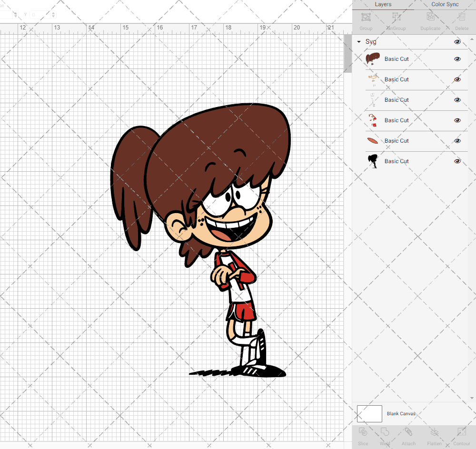Click the UnGroup icon
476x449 pixels.
[397, 17]
